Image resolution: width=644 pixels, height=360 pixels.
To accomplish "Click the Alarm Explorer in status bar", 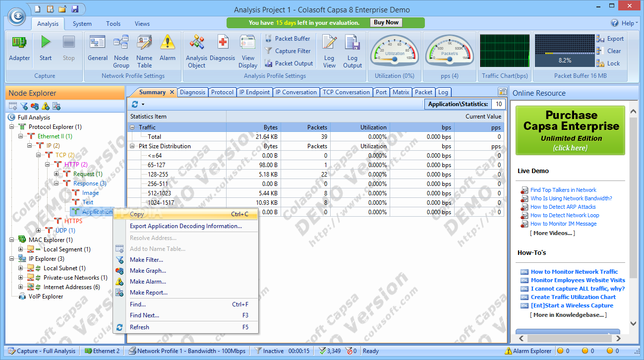I will (x=528, y=351).
